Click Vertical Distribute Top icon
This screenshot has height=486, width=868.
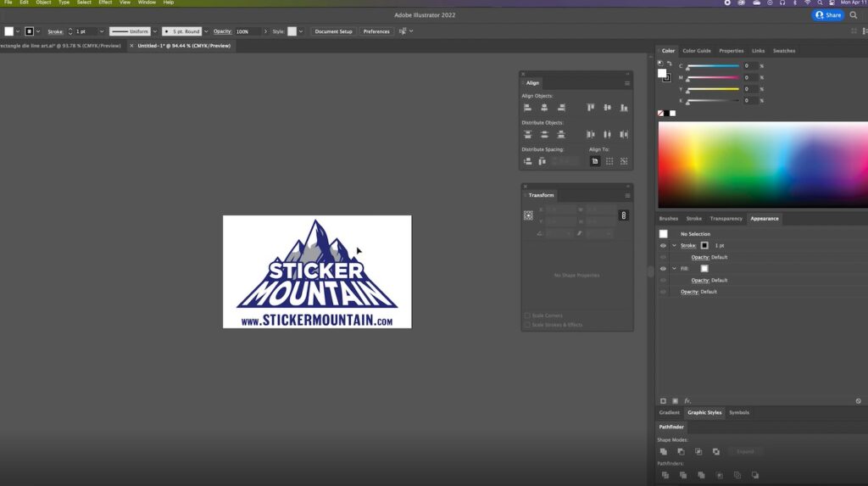click(527, 134)
